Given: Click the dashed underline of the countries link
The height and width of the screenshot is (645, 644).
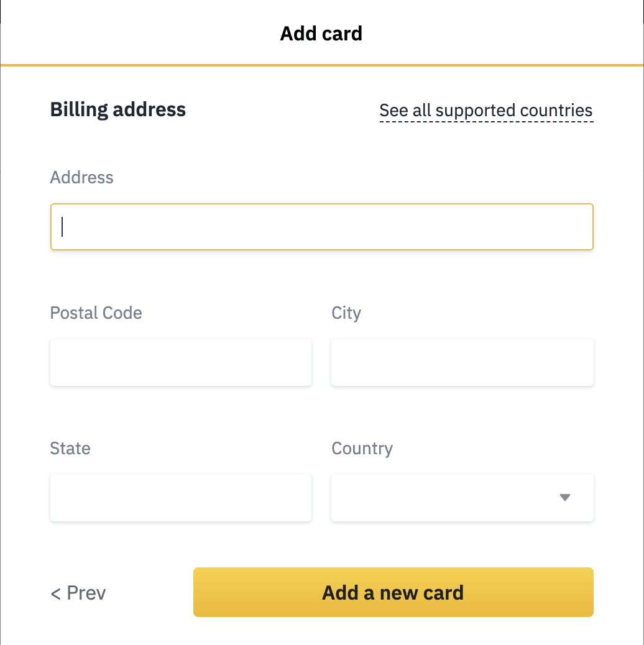Looking at the screenshot, I should click(486, 121).
